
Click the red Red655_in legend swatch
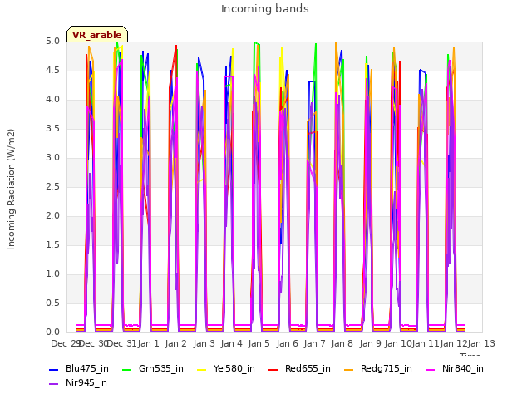pyautogui.click(x=273, y=369)
